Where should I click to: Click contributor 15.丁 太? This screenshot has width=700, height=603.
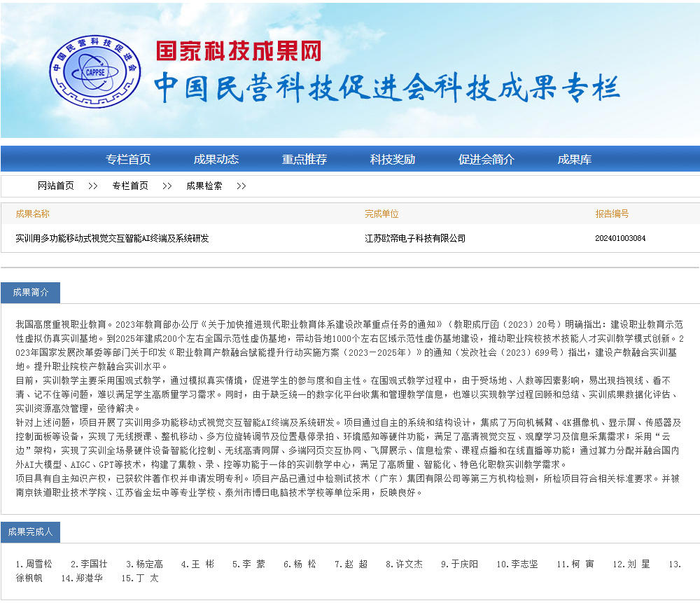click(x=140, y=578)
